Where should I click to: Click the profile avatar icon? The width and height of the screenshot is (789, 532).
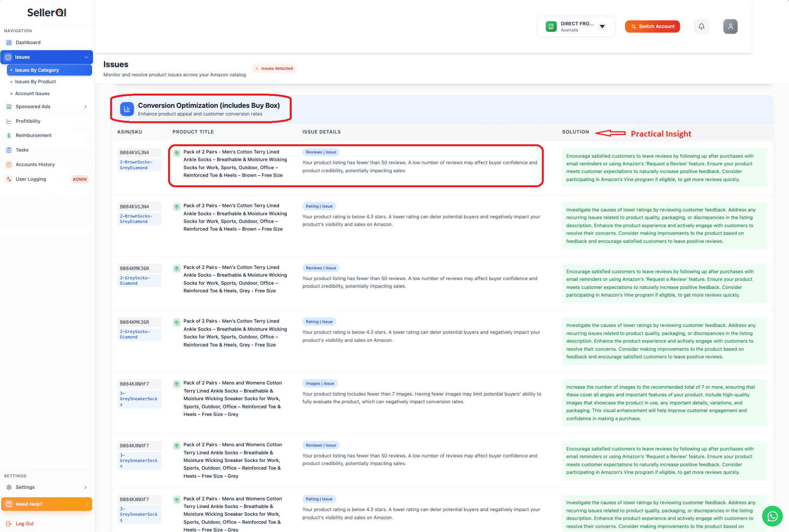(730, 26)
